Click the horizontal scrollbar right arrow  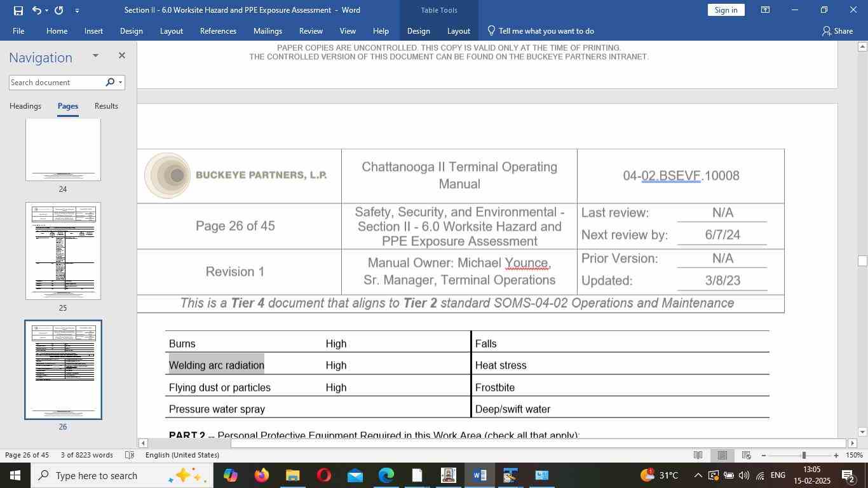pyautogui.click(x=853, y=443)
